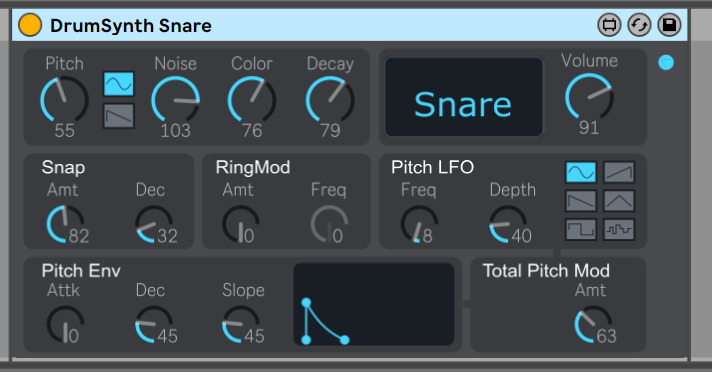Click the Color knob
Image resolution: width=712 pixels, height=372 pixels.
252,100
